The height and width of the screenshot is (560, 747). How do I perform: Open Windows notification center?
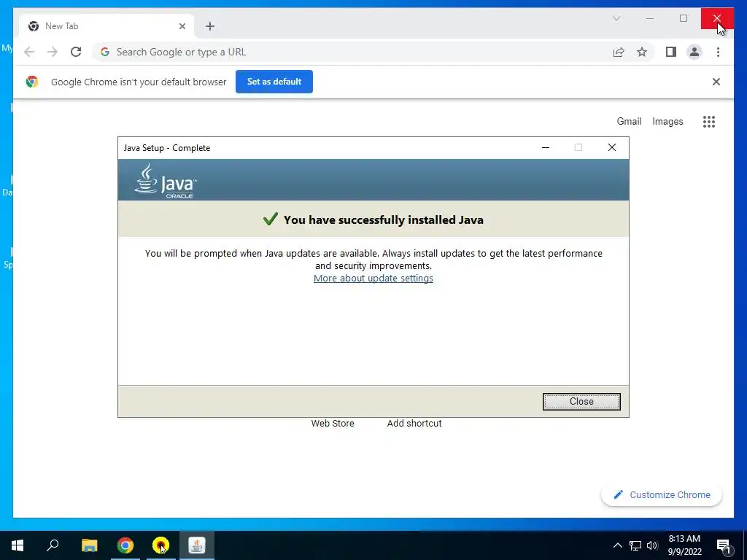coord(723,545)
